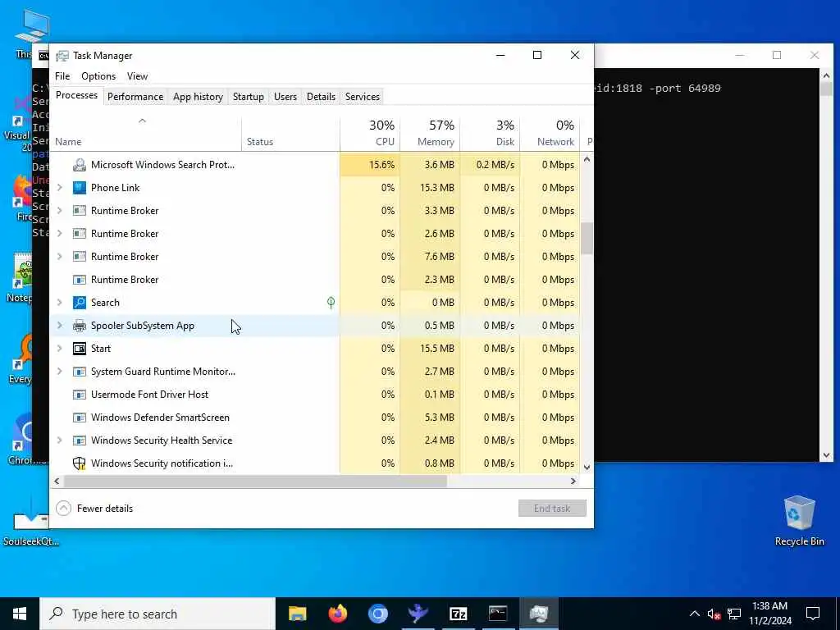840x630 pixels.
Task: Click the green leaf suspended status icon
Action: pos(331,303)
